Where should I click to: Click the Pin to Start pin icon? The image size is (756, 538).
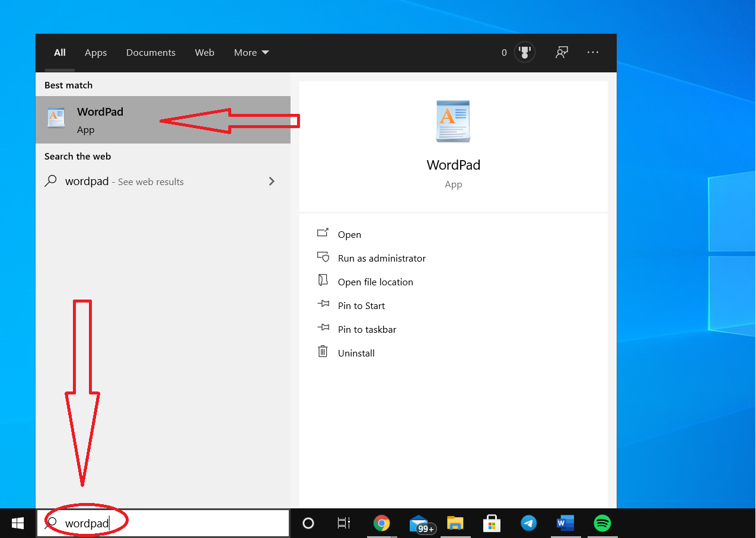coord(323,304)
